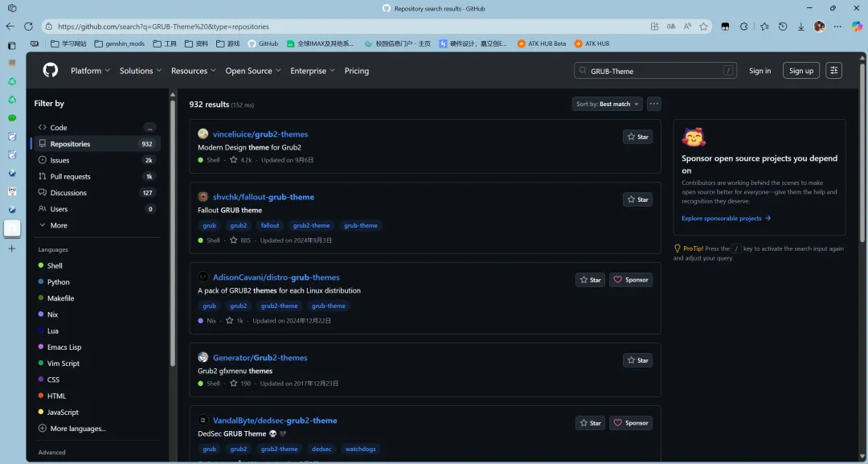Image resolution: width=868 pixels, height=464 pixels.
Task: Open Sort by Best match dropdown
Action: coord(607,104)
